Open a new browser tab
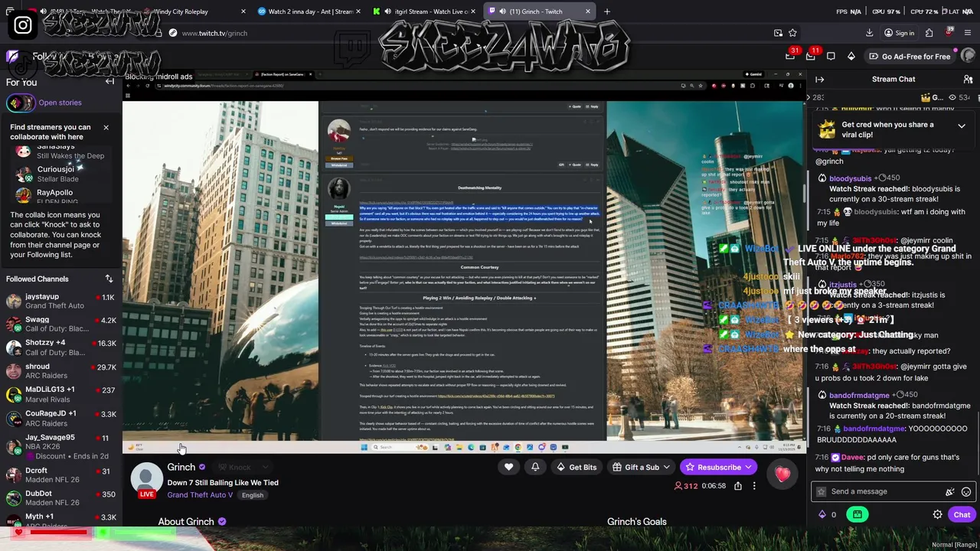 (x=607, y=11)
